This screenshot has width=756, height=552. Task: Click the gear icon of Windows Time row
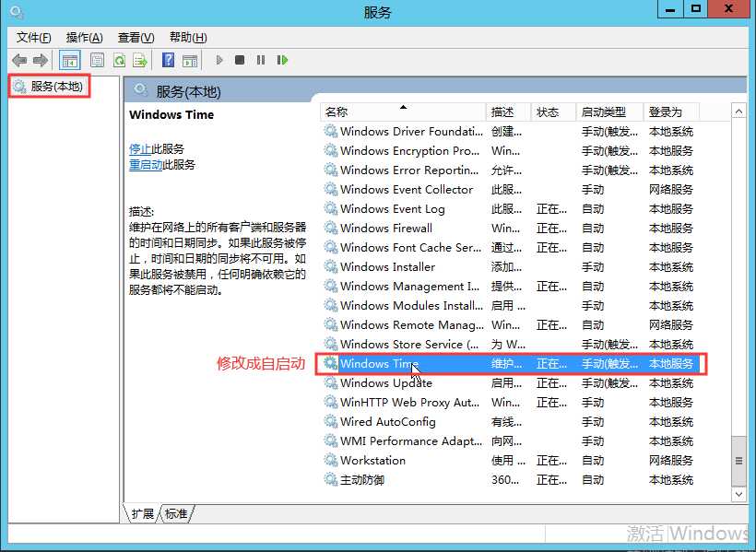tap(330, 363)
